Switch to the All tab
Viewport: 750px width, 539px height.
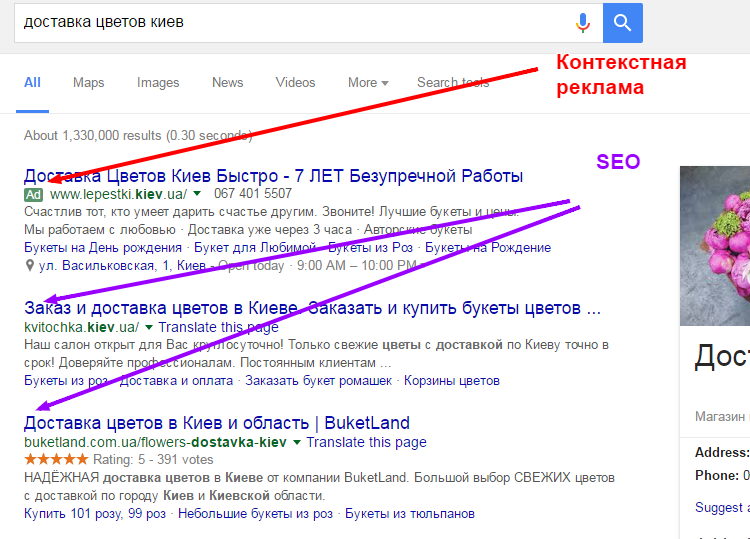[x=33, y=83]
